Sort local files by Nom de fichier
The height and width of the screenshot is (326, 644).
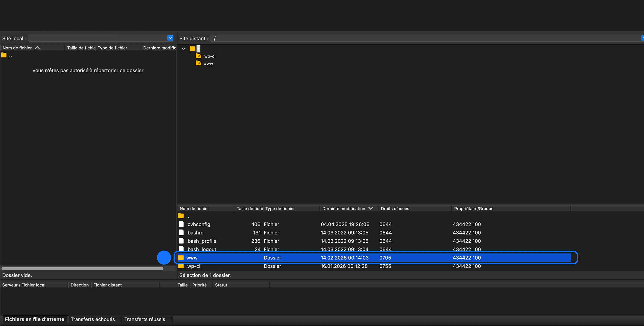click(x=17, y=48)
